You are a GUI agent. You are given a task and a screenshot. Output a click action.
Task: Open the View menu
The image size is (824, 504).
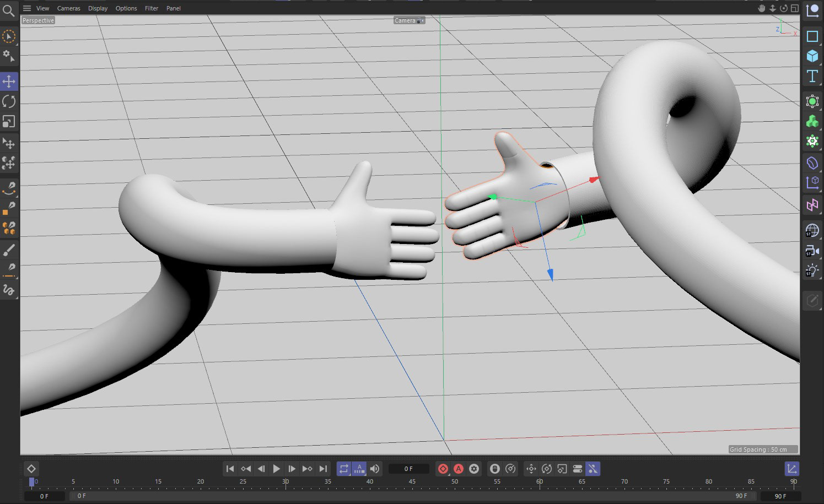pos(42,8)
